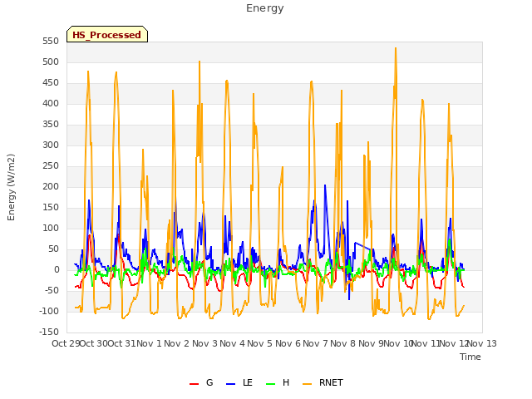Click the Energy (W/m2) axis label
532x399 pixels.
coord(11,187)
